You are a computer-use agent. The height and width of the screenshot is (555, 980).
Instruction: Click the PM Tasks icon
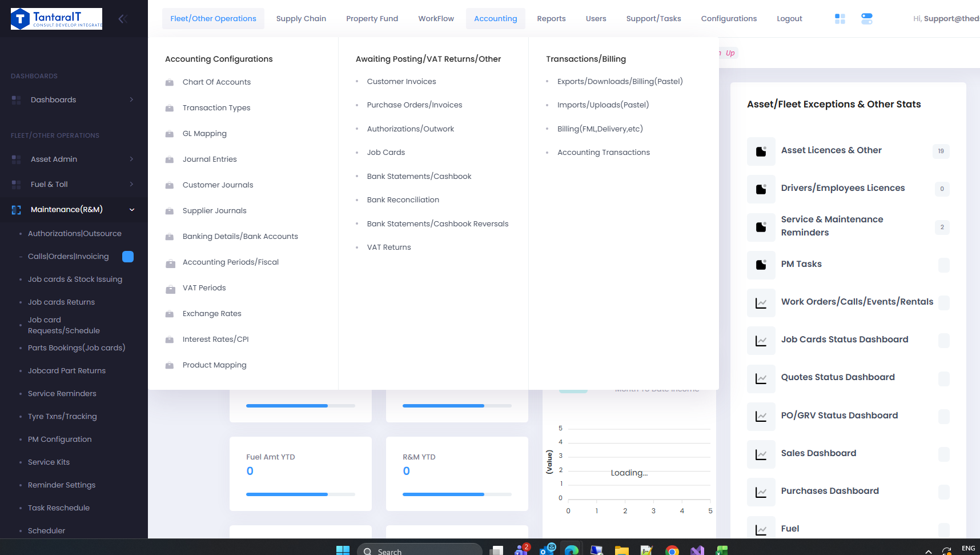(761, 265)
